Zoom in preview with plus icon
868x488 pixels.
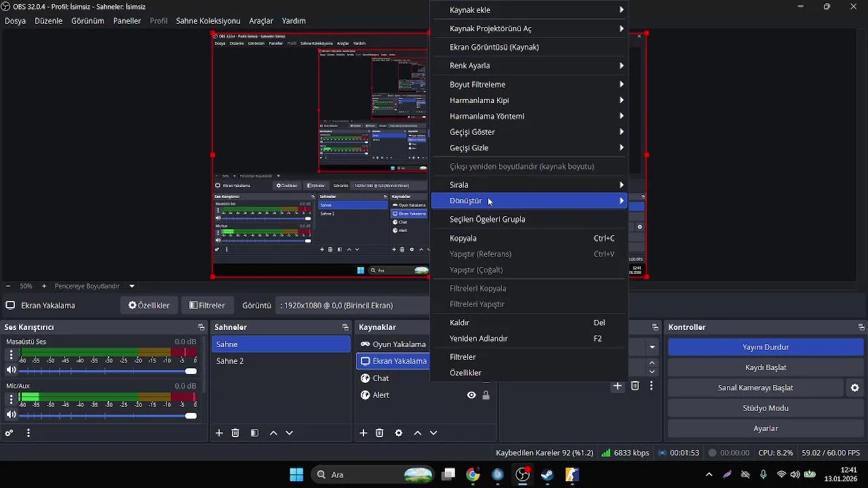point(44,286)
